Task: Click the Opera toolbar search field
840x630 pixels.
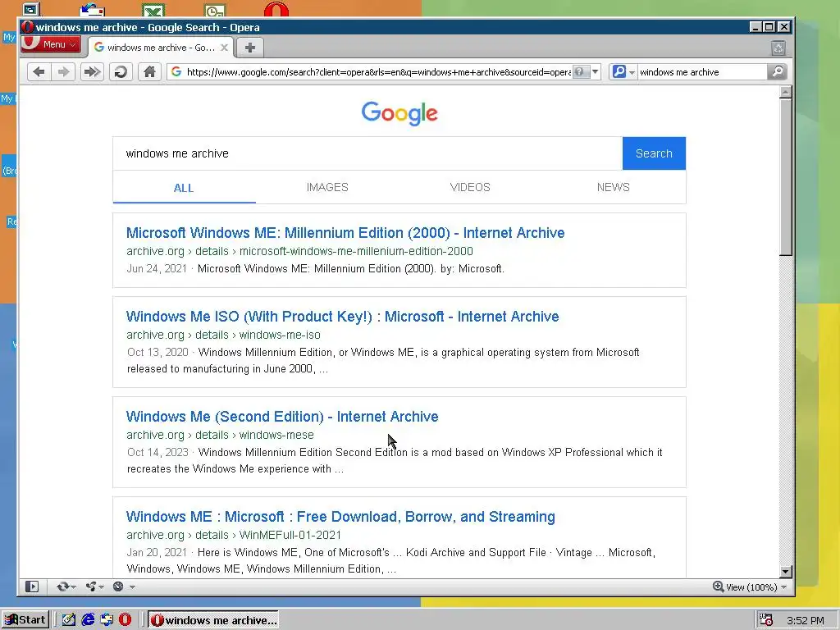Action: (702, 72)
